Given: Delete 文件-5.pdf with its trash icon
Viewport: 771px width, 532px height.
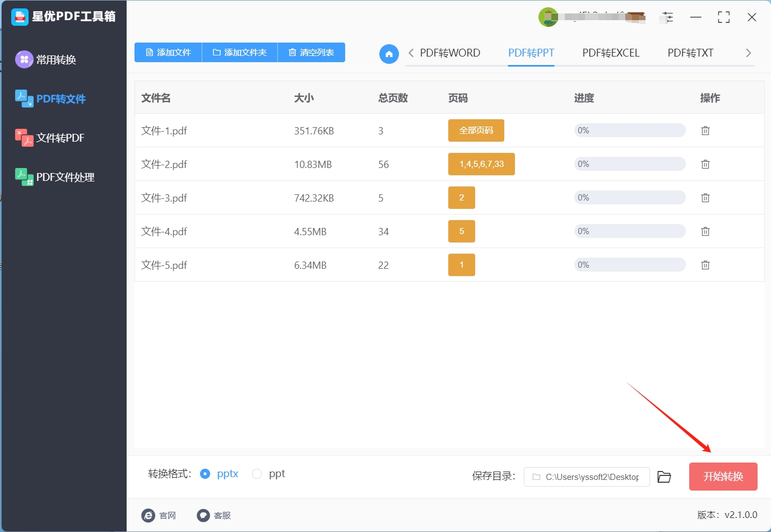Looking at the screenshot, I should pyautogui.click(x=705, y=265).
